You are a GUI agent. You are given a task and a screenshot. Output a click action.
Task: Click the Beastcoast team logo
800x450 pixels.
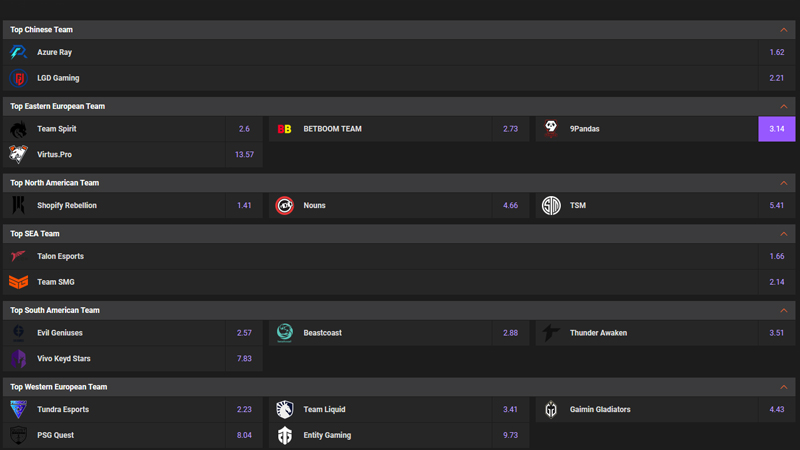pos(285,333)
